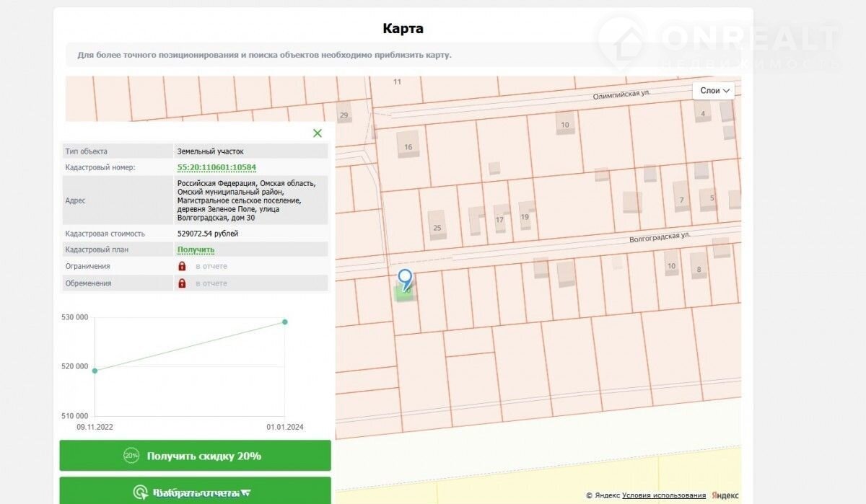Click Волгоградская ул. street label on map
Screen dimensions: 866x504
(x=660, y=236)
